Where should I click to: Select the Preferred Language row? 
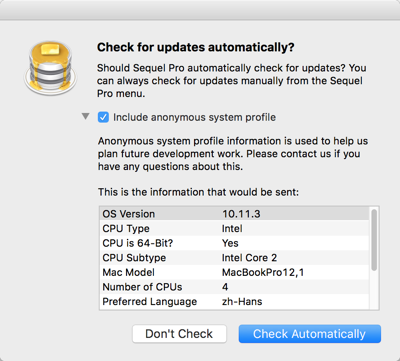tap(234, 302)
